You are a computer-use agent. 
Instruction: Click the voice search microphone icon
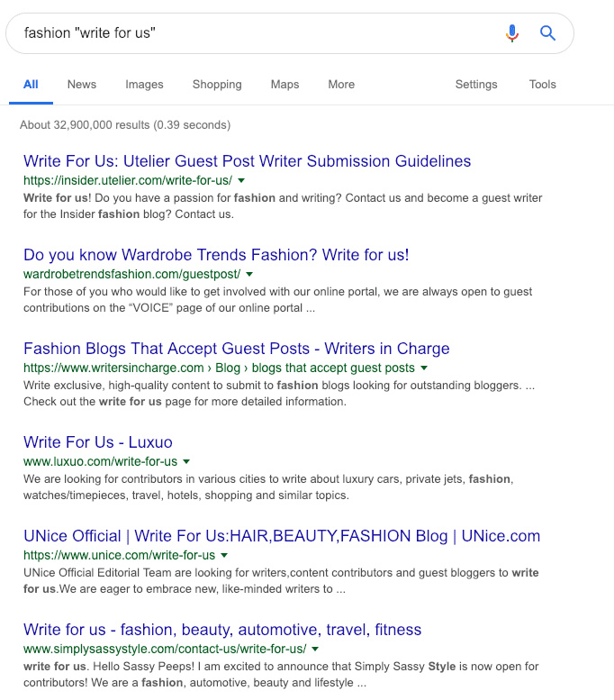pyautogui.click(x=512, y=33)
